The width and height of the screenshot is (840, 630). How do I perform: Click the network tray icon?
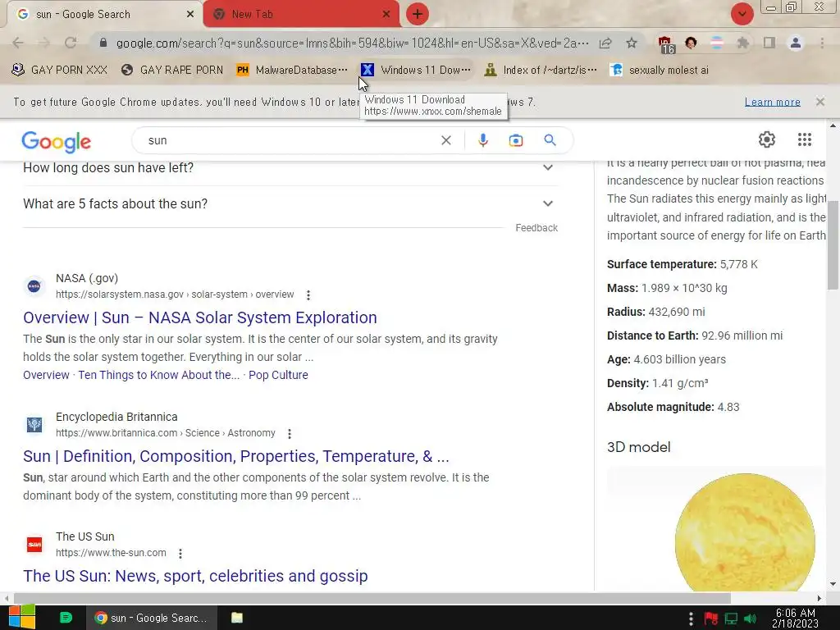[x=731, y=619]
